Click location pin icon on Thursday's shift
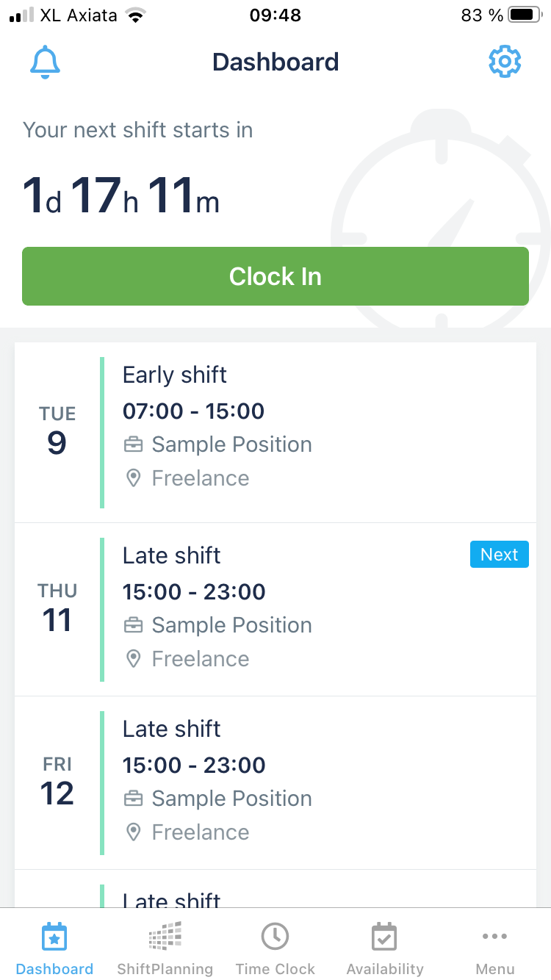The width and height of the screenshot is (551, 980). pyautogui.click(x=133, y=659)
